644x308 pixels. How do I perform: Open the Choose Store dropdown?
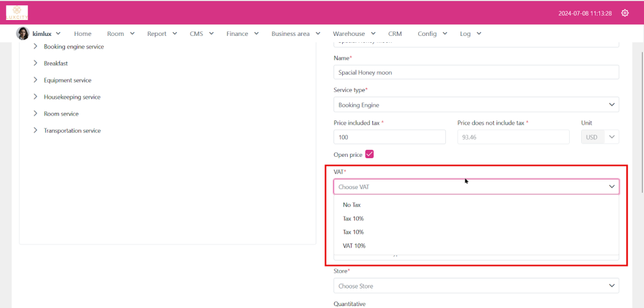tap(475, 286)
